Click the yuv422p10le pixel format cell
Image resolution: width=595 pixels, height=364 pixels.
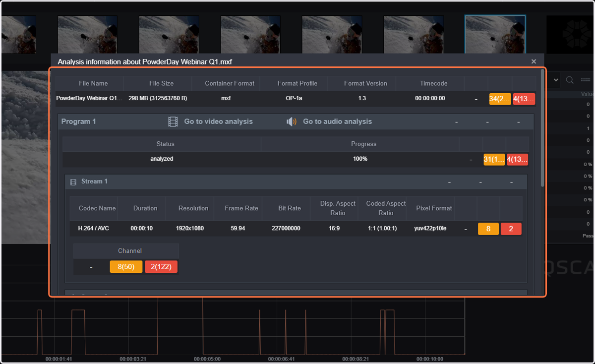pyautogui.click(x=430, y=229)
